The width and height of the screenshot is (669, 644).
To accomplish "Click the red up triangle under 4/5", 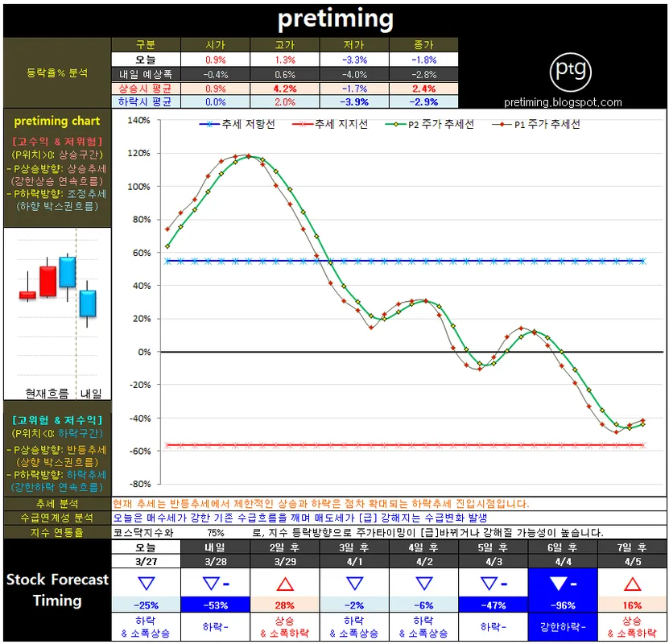I will tap(631, 582).
